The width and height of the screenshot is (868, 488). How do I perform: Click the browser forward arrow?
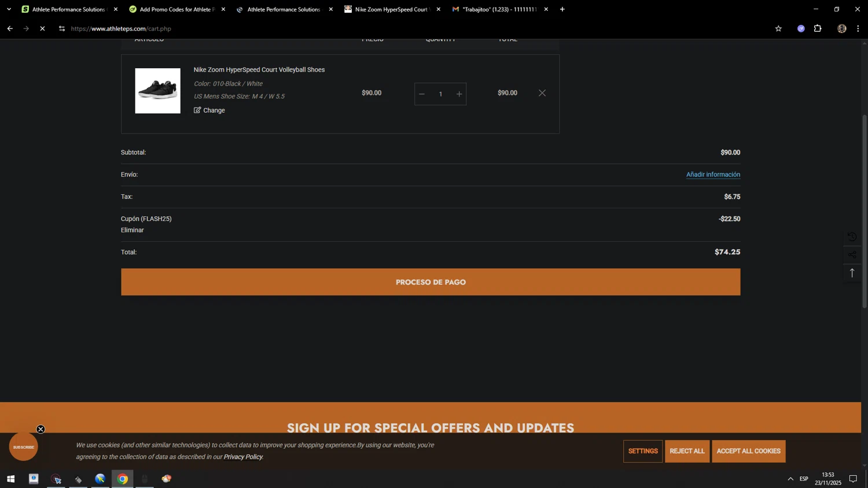tap(26, 28)
